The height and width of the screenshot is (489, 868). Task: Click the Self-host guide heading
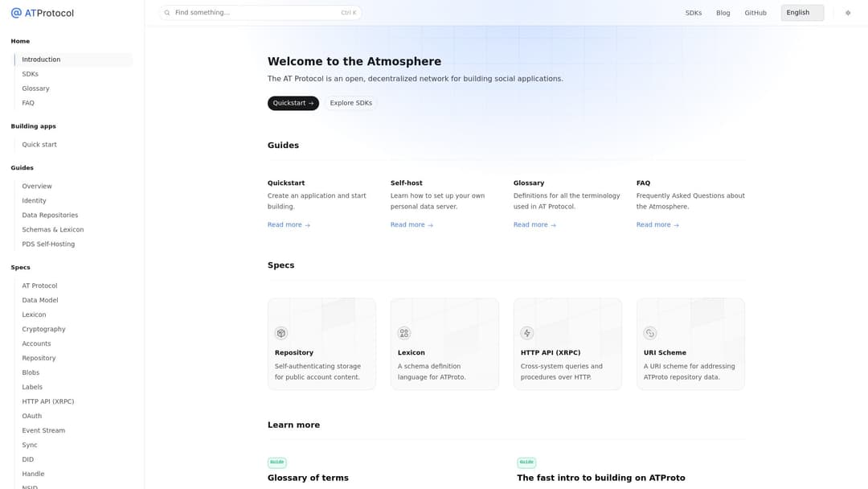click(x=407, y=183)
